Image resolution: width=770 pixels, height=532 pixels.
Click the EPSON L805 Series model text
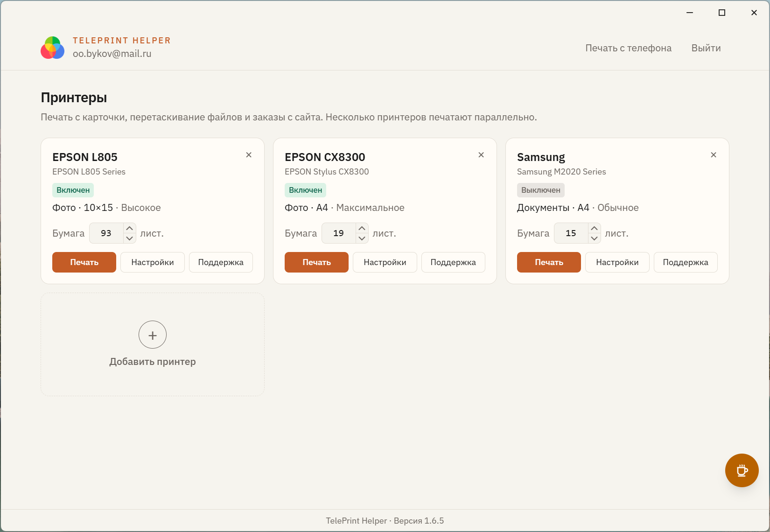(89, 172)
